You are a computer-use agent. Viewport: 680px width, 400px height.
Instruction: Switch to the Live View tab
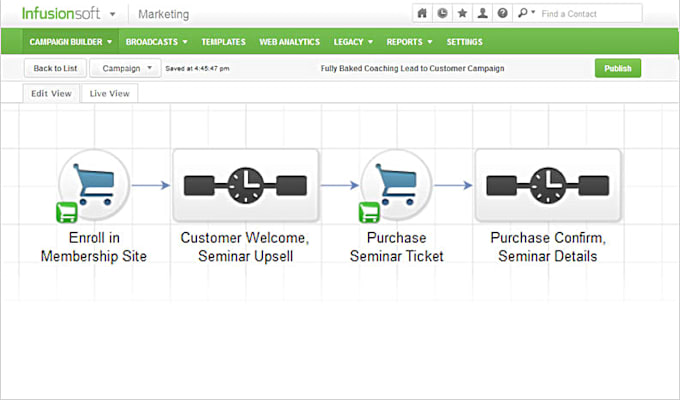click(x=109, y=93)
